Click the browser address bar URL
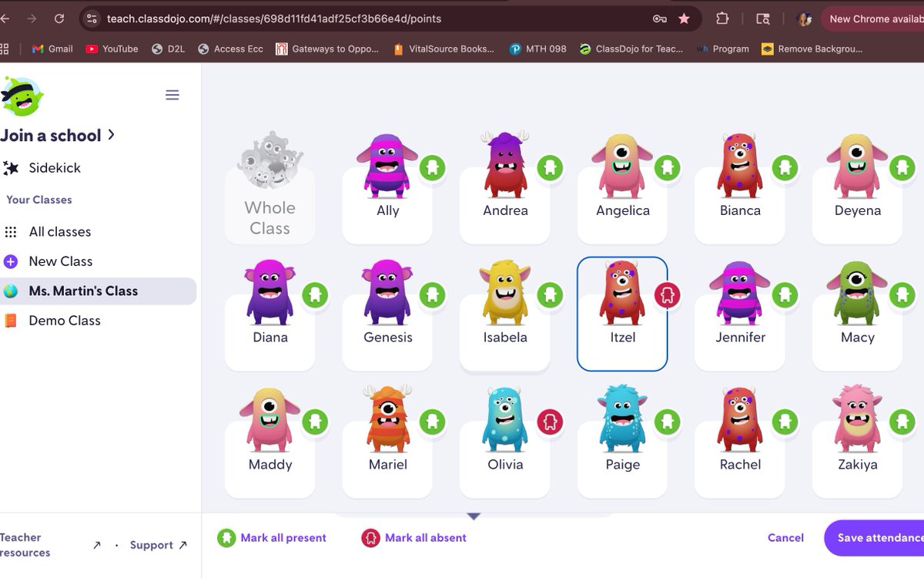This screenshot has height=578, width=924. pos(274,18)
